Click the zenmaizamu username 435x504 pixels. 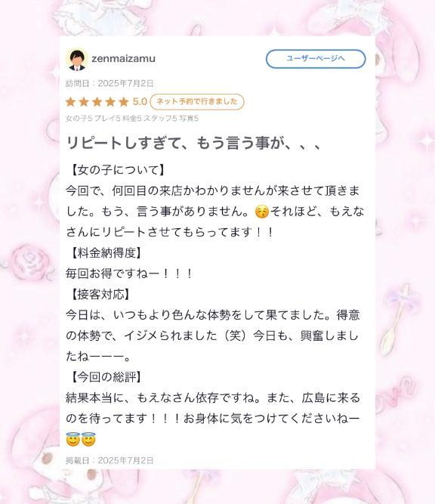123,58
